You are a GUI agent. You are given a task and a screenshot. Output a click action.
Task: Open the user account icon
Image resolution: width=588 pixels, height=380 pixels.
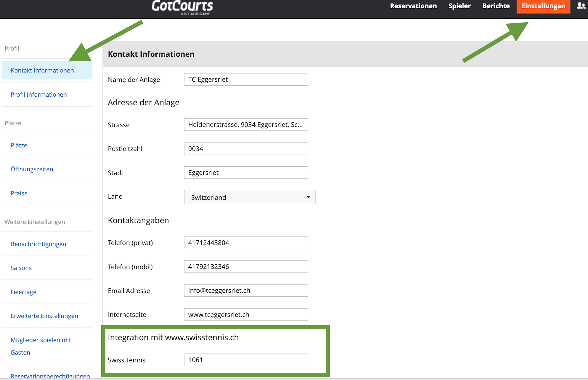(581, 6)
